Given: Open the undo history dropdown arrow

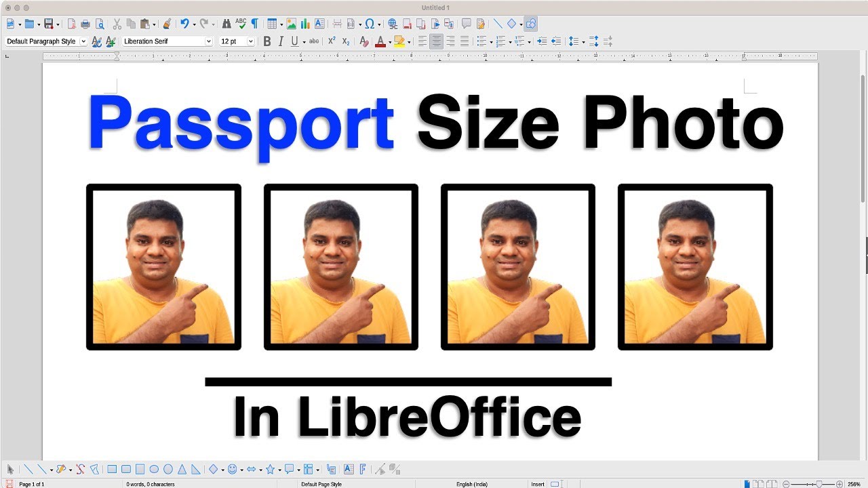Looking at the screenshot, I should point(193,24).
